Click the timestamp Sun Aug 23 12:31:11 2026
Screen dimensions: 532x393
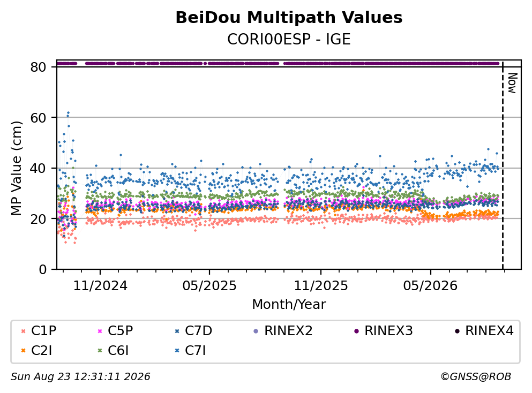80,377
